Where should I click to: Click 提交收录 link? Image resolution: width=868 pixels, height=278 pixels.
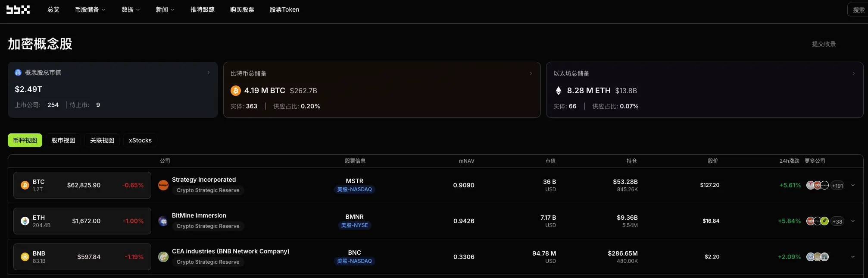tap(824, 44)
